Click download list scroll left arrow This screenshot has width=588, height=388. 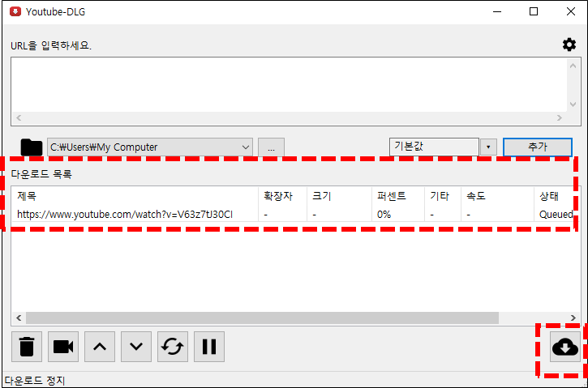click(19, 318)
